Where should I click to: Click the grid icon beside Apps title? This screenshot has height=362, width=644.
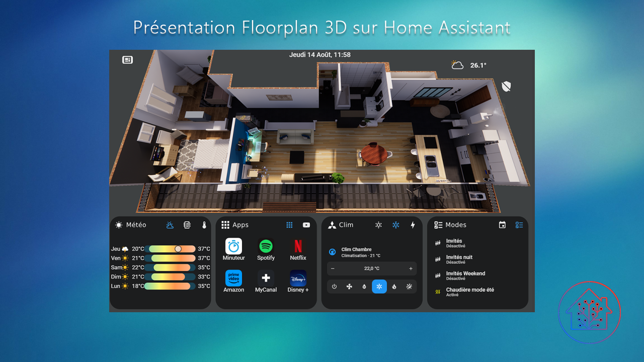coord(225,225)
